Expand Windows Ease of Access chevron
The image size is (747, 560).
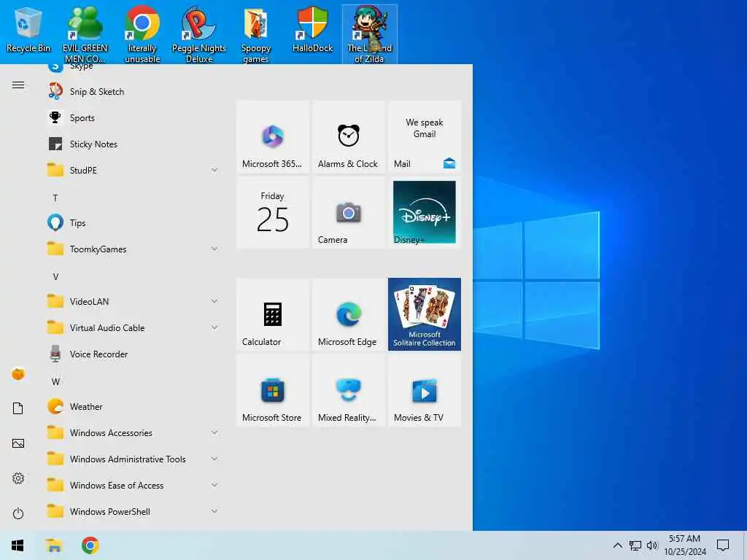click(x=214, y=485)
